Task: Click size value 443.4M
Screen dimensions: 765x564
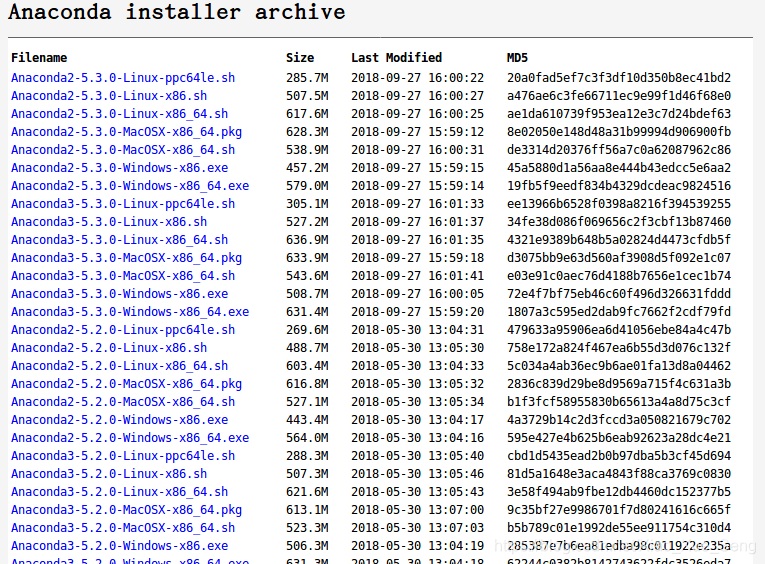Action: [x=307, y=420]
